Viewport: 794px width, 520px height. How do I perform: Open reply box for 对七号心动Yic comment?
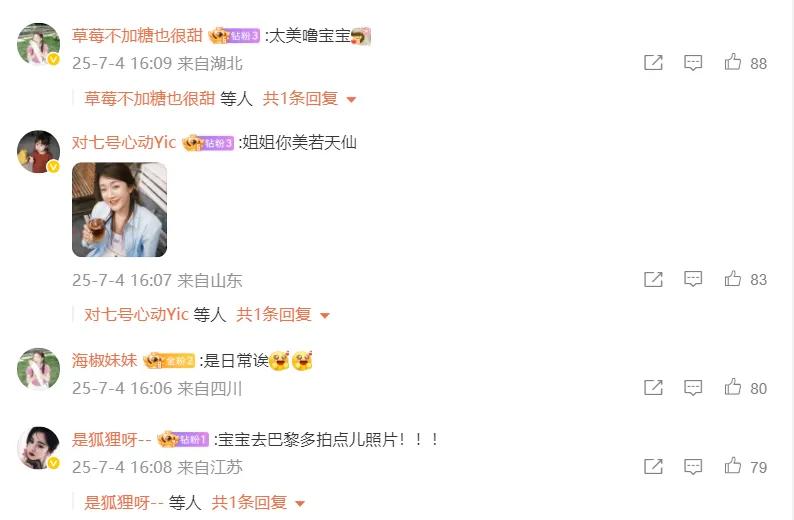[x=693, y=279]
